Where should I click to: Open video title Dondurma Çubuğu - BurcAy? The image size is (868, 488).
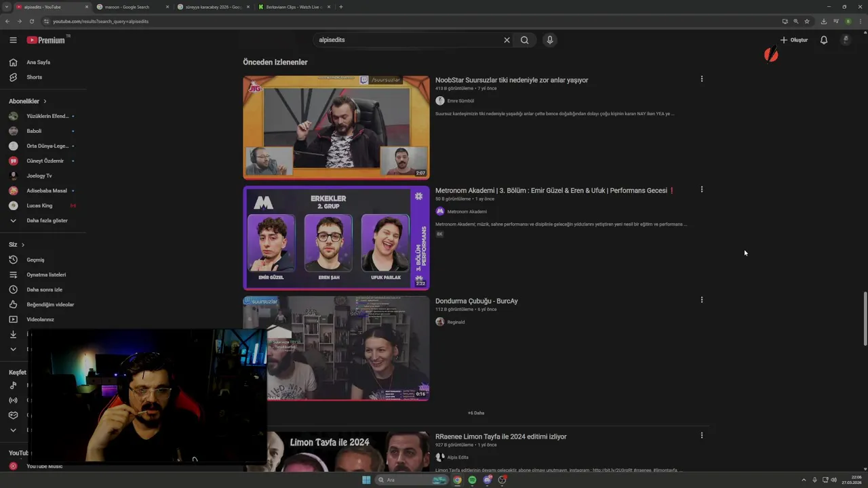coord(476,301)
